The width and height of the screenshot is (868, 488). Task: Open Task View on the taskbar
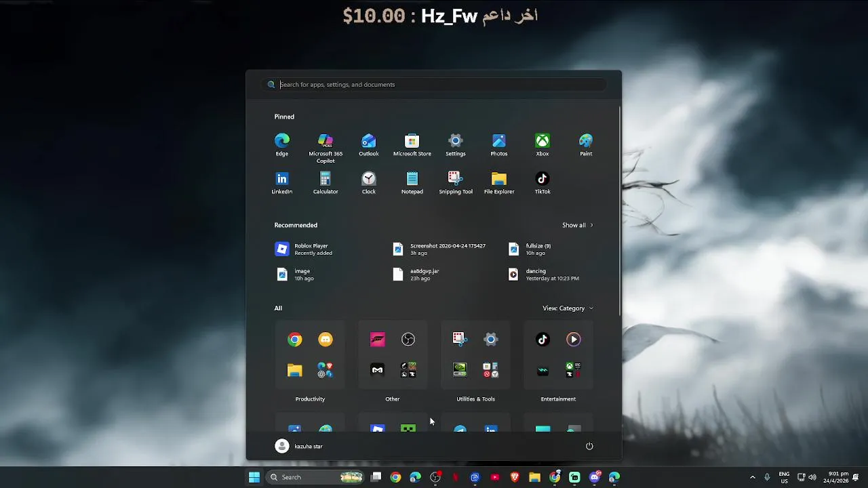376,477
